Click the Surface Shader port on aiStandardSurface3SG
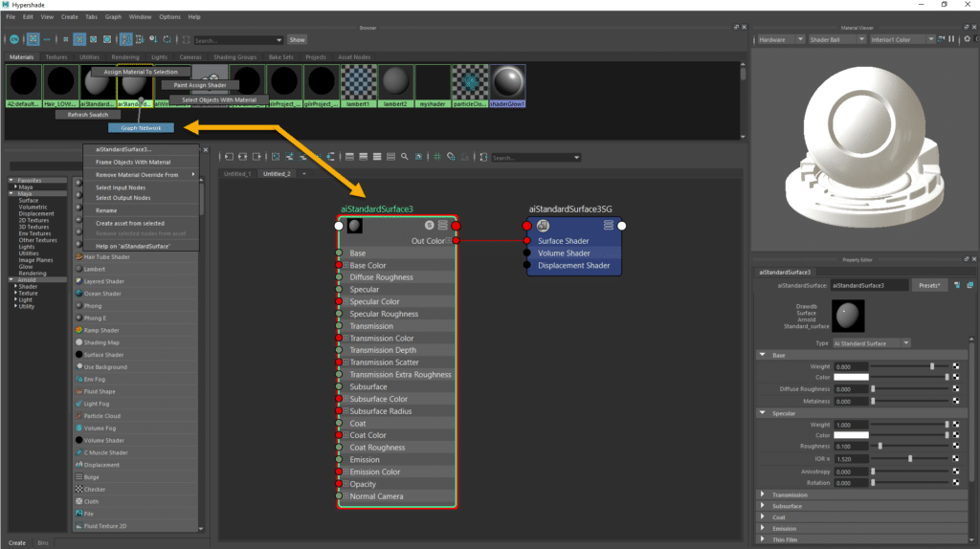This screenshot has height=549, width=980. point(527,240)
